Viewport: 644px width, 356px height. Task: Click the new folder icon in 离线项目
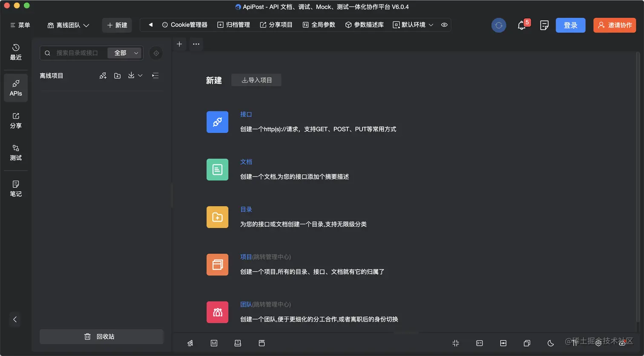118,76
